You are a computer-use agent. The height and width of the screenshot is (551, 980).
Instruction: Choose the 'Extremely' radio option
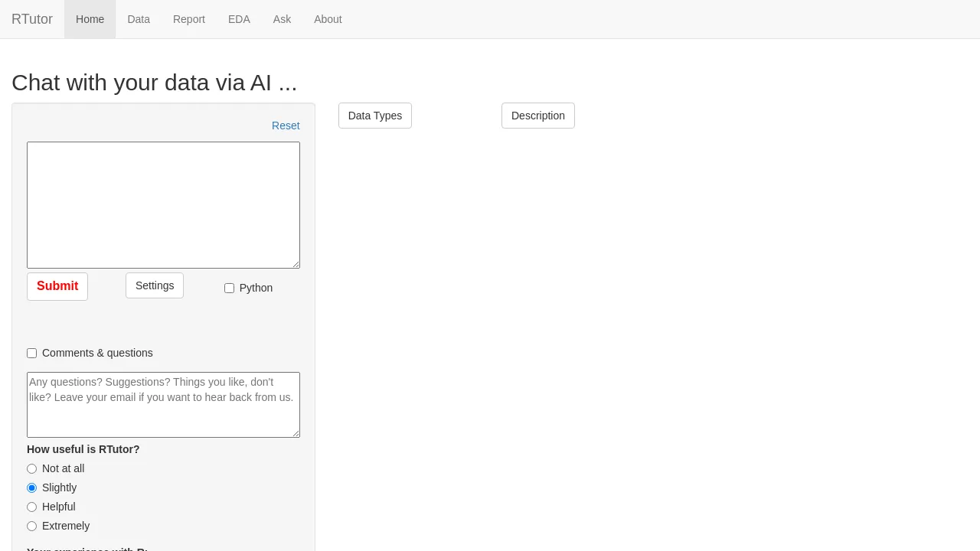click(31, 527)
